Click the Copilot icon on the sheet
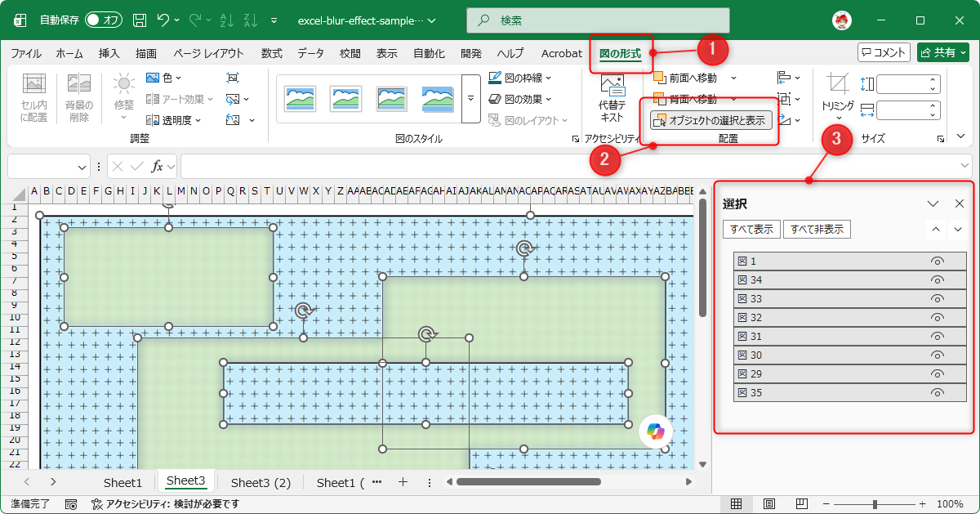 [x=656, y=431]
